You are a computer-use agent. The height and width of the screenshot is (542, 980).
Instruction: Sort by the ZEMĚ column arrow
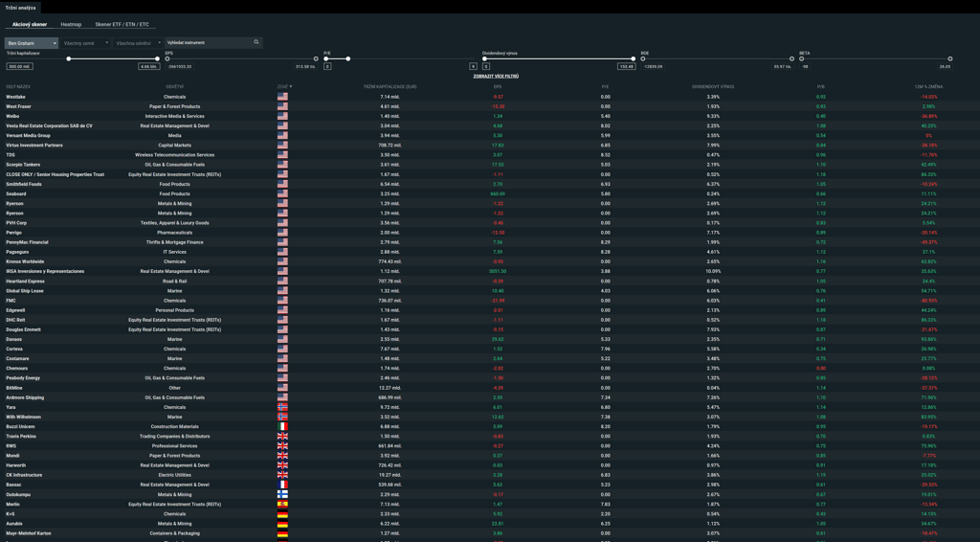point(291,87)
